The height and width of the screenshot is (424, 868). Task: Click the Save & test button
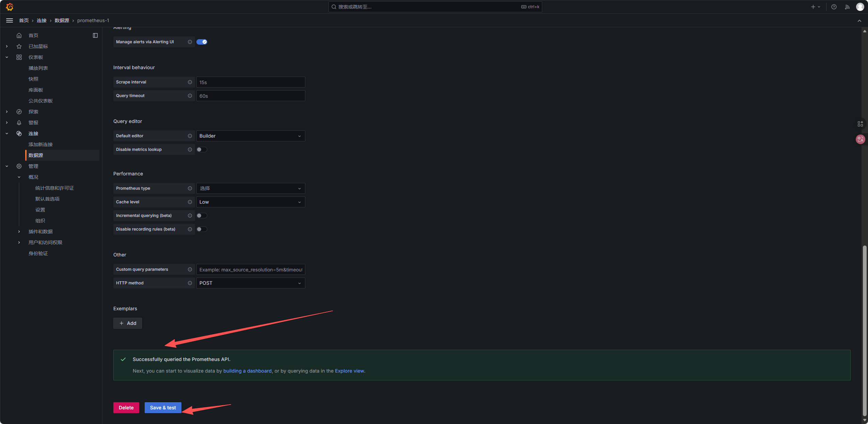tap(163, 408)
